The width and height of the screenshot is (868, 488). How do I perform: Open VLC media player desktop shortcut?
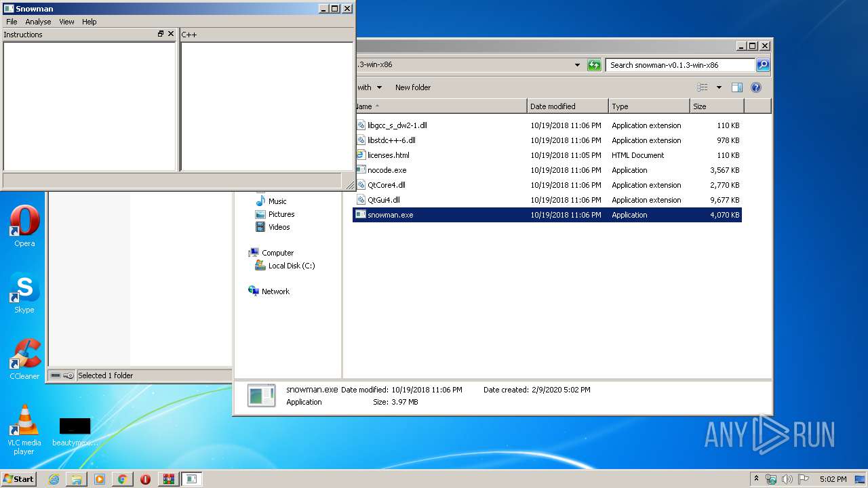click(24, 430)
